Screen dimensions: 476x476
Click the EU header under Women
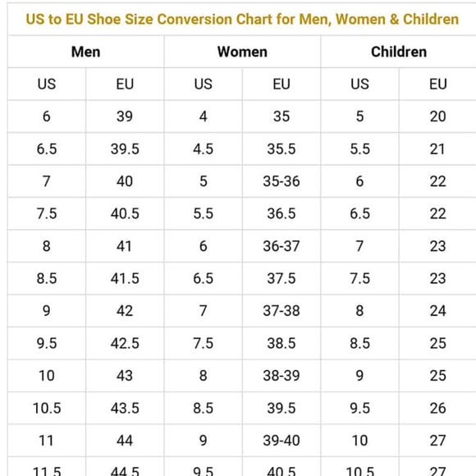[281, 84]
